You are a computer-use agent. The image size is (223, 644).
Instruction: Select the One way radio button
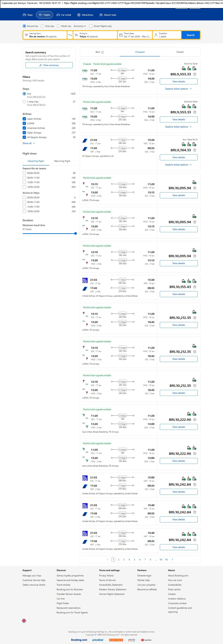pos(42,26)
